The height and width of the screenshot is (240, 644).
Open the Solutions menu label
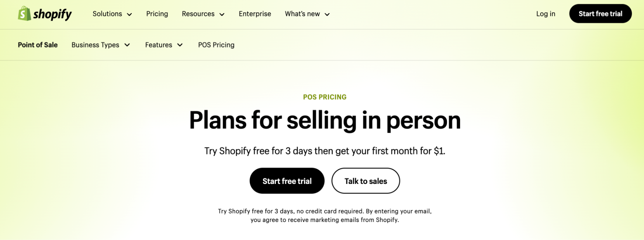pyautogui.click(x=107, y=14)
